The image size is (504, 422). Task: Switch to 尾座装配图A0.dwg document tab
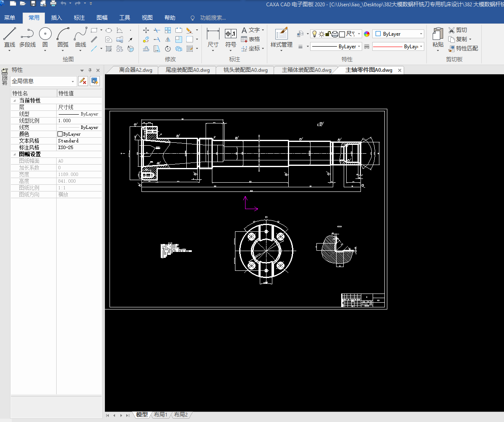click(188, 70)
